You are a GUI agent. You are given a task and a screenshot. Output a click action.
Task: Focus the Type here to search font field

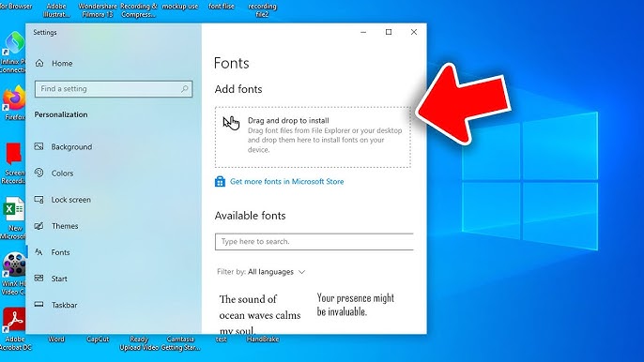click(314, 242)
